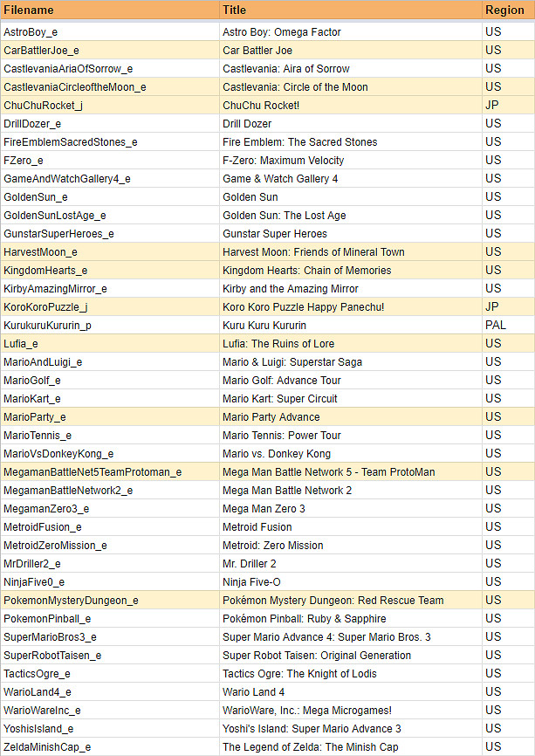Select the NinjaFive0_e filename cell
The image size is (535, 756).
(x=34, y=582)
